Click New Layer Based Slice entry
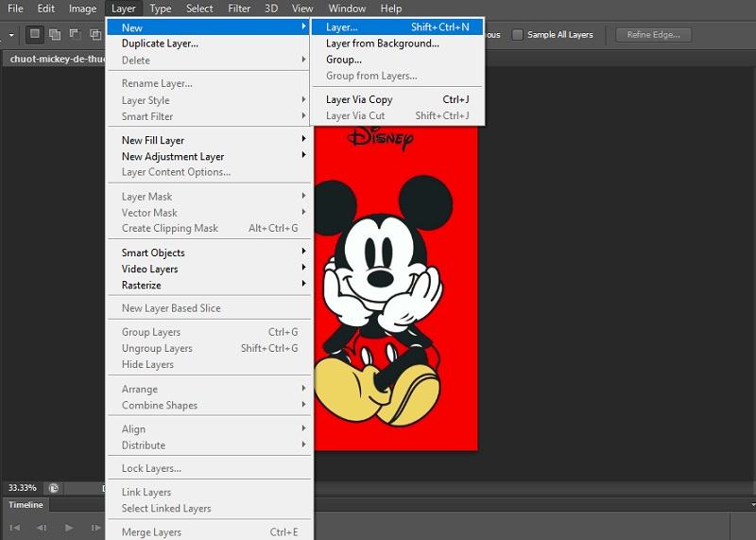Image resolution: width=756 pixels, height=540 pixels. [x=208, y=308]
